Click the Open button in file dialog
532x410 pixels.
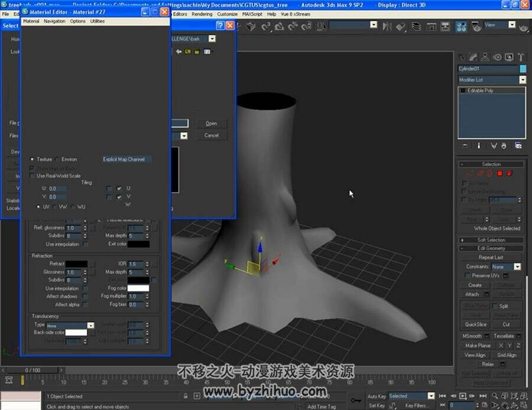pos(212,123)
